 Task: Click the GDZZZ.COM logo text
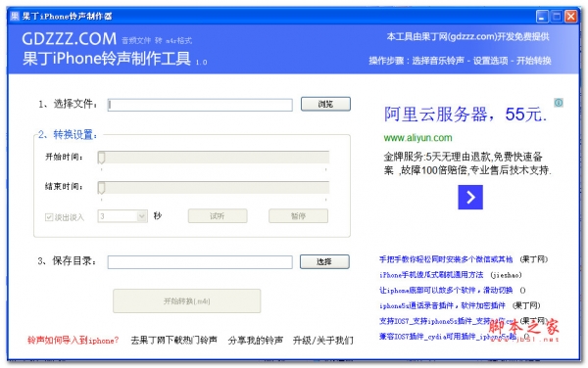click(70, 39)
